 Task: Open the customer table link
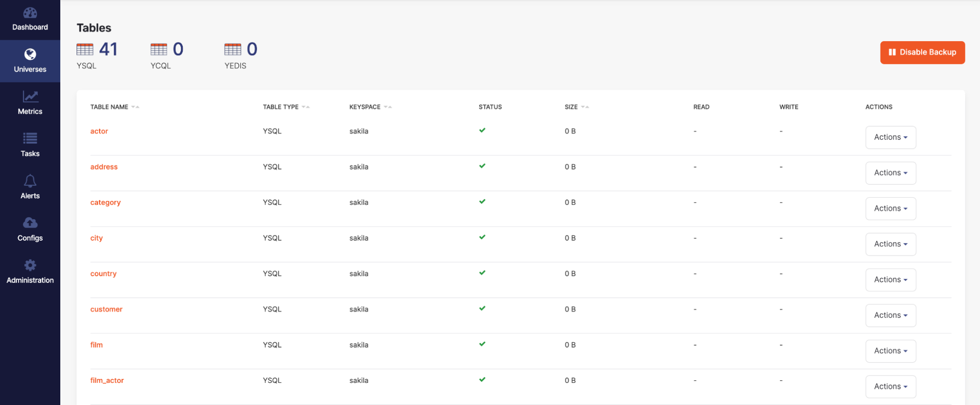coord(106,309)
